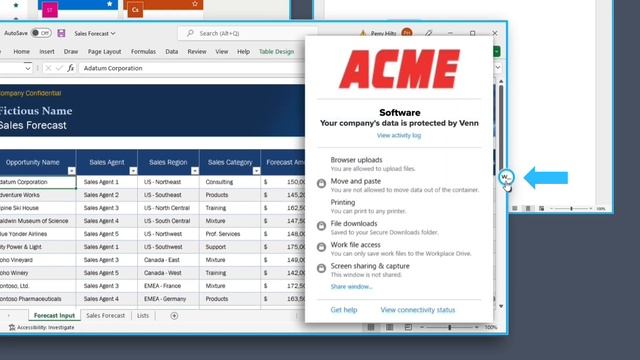Open the Formulas ribbon tab
The image size is (640, 360).
143,51
